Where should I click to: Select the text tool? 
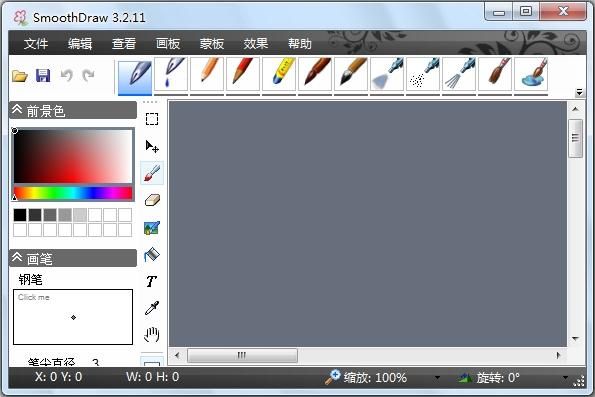[x=151, y=281]
